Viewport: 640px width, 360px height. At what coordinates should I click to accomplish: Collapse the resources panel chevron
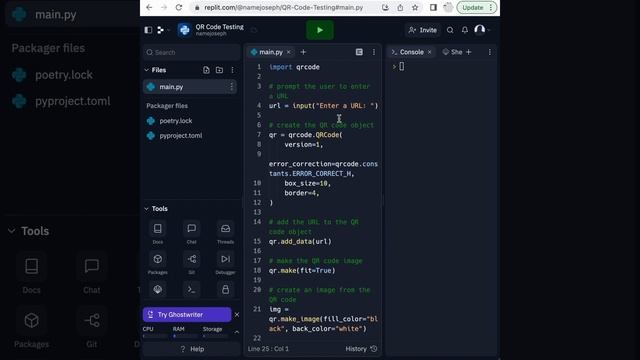[x=236, y=332]
